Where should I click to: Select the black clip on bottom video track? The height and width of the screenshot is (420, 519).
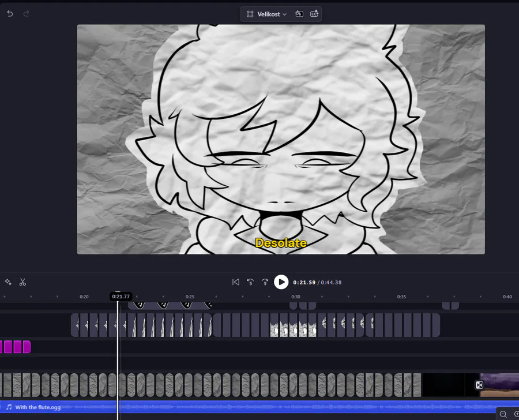444,385
